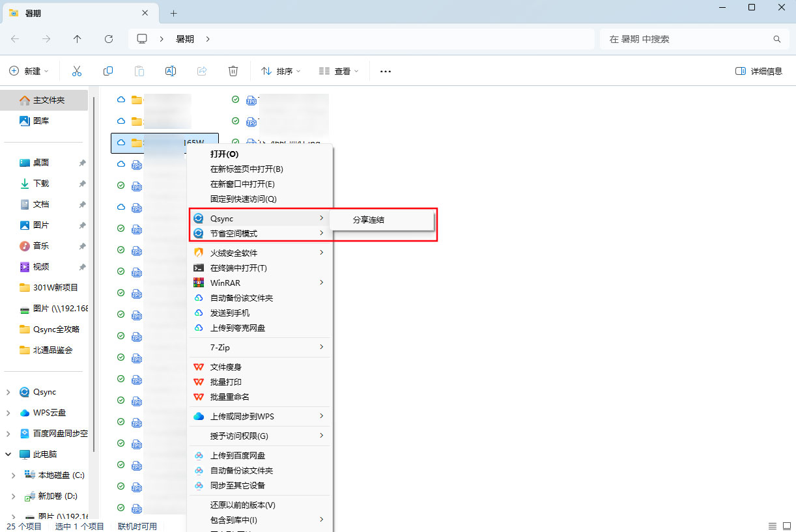Click the Delete trash can icon
The width and height of the screenshot is (796, 532).
pyautogui.click(x=233, y=71)
